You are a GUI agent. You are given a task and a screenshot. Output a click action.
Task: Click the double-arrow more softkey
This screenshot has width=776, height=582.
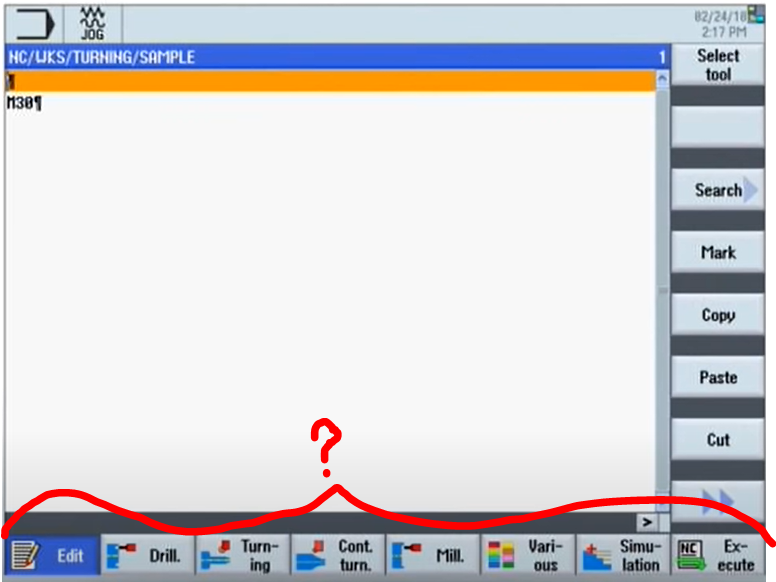click(717, 501)
